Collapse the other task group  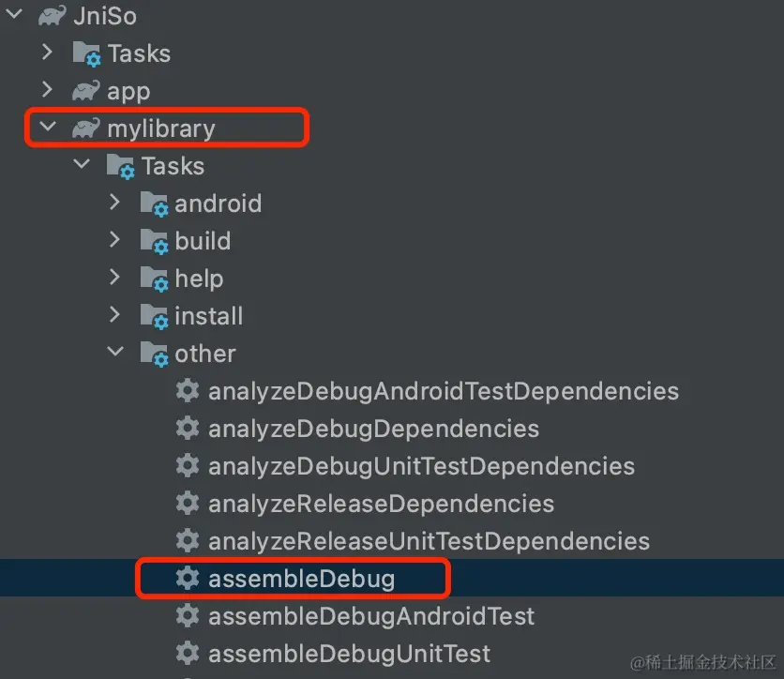click(115, 353)
